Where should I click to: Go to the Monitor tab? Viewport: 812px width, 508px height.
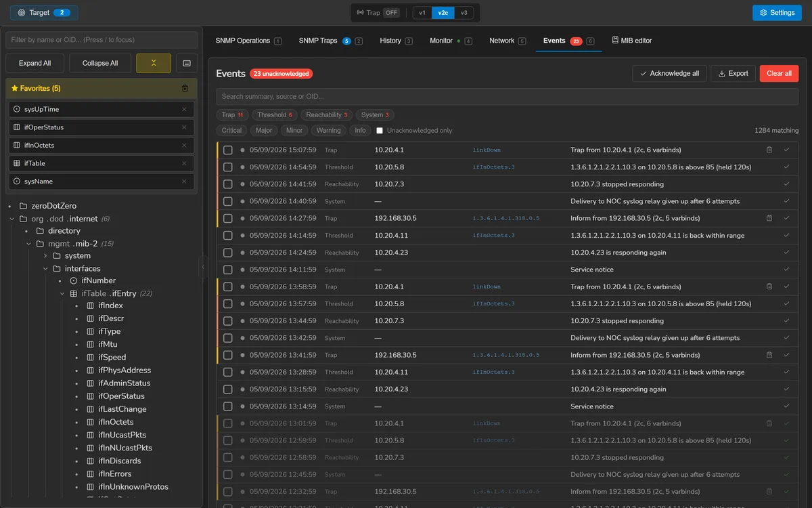451,41
